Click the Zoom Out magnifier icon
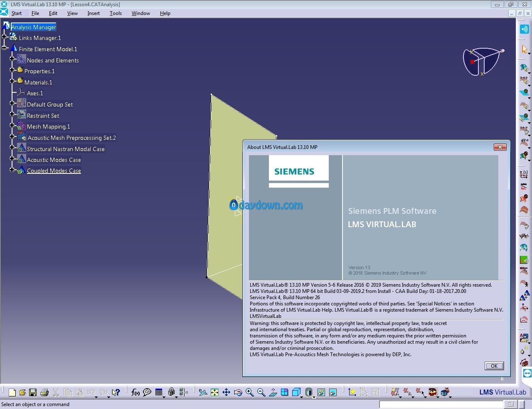The image size is (532, 409). click(261, 392)
